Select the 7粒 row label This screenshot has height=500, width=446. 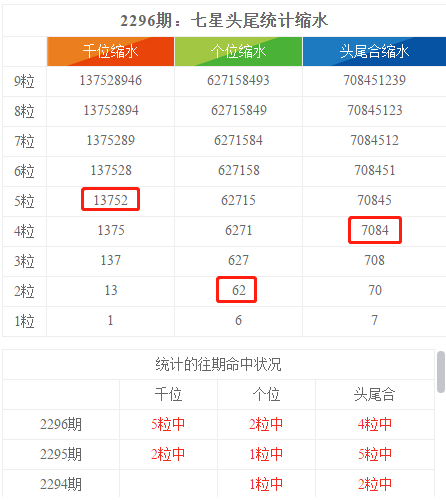pyautogui.click(x=24, y=141)
